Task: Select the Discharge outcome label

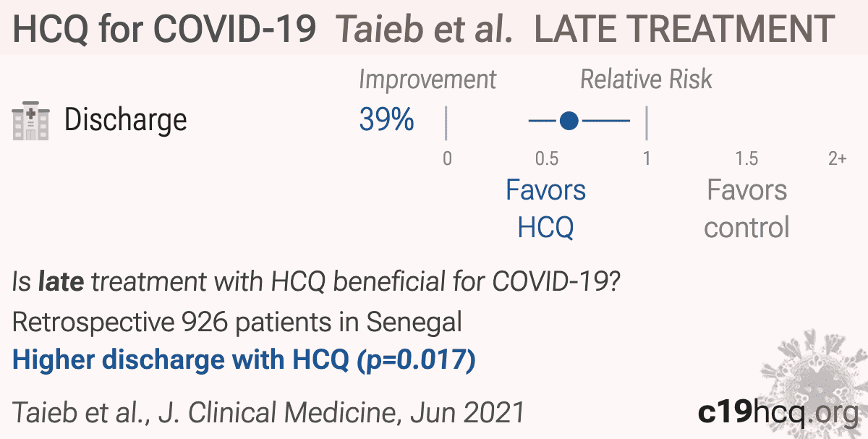Action: (126, 120)
